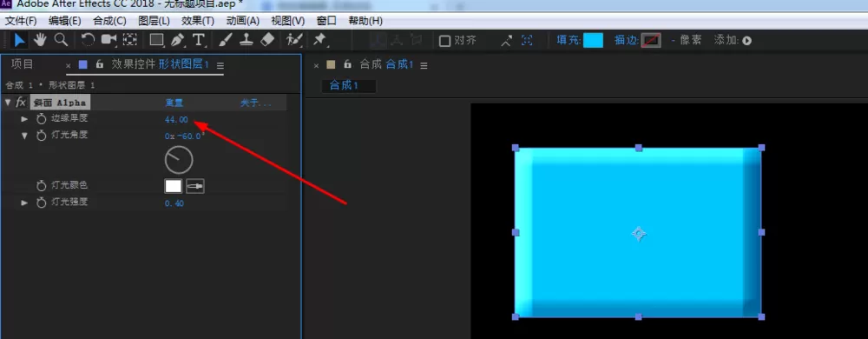Open the 帮助(H) menu
This screenshot has height=339, width=868.
tap(365, 21)
